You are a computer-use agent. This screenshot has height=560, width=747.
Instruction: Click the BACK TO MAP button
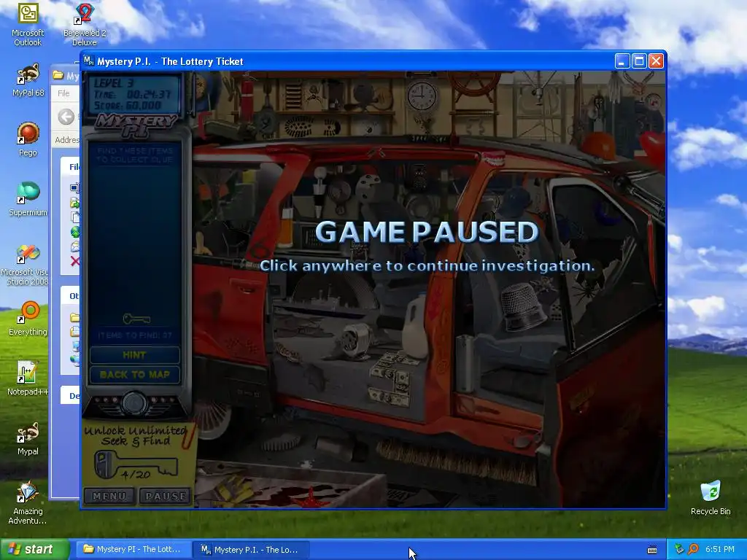click(134, 375)
